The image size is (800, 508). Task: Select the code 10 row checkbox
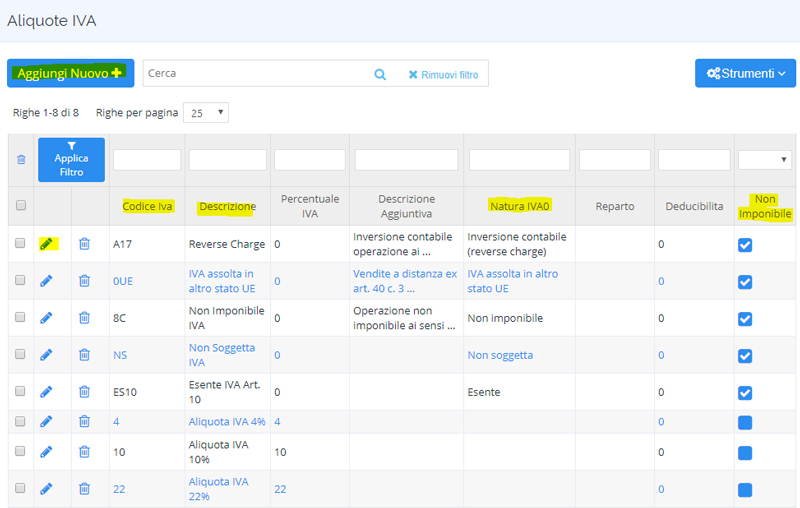tap(20, 451)
